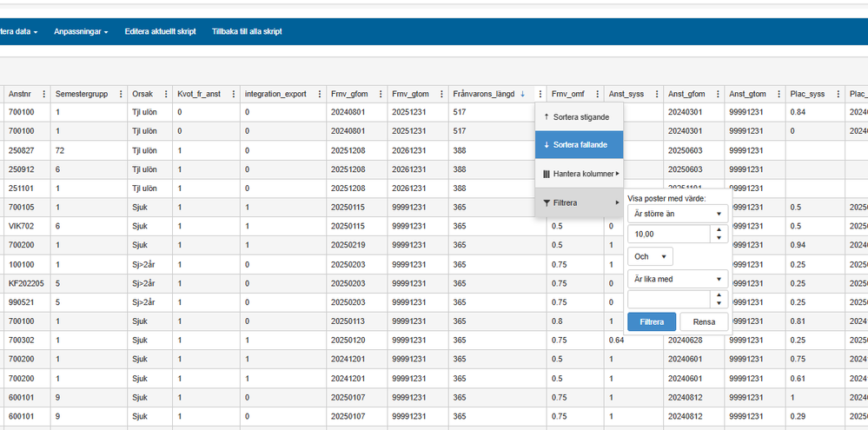Screen dimensions: 868x430
Task: Open Anst_gfom column menu icon
Action: (x=718, y=94)
